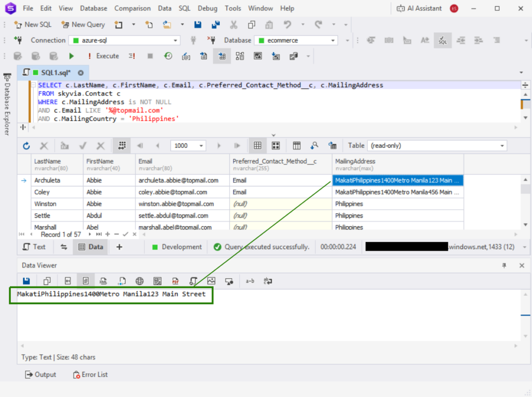Open the AI Assistant
Screen dimensions: 532x397
(x=419, y=8)
